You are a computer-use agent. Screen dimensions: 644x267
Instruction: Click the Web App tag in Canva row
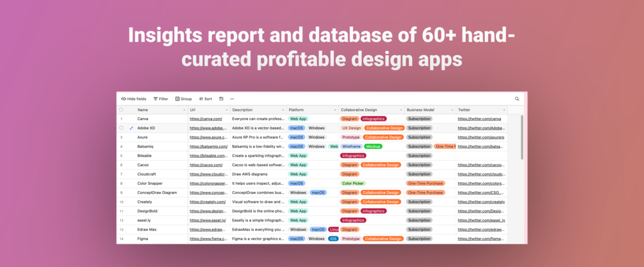tap(298, 119)
